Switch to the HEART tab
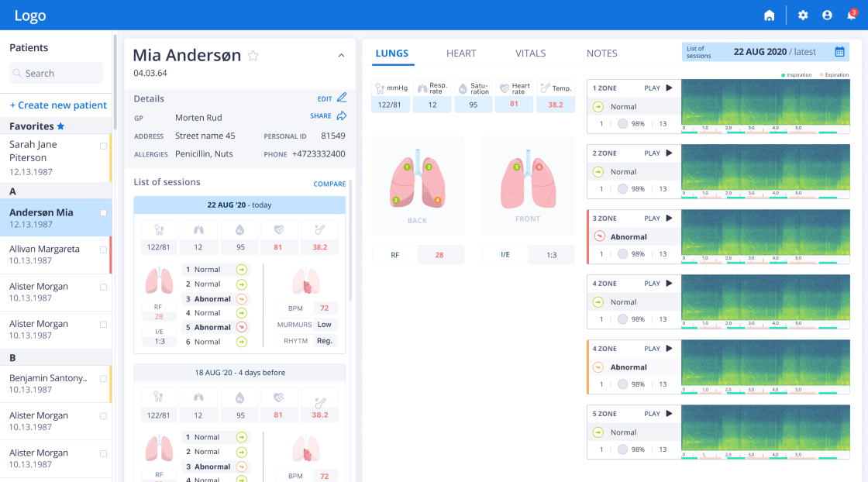 click(461, 53)
